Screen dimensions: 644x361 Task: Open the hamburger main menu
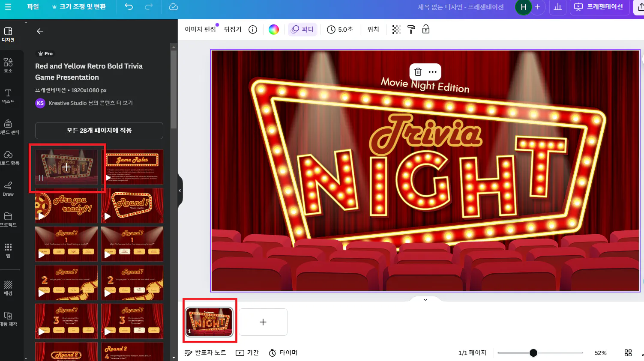[x=8, y=7]
